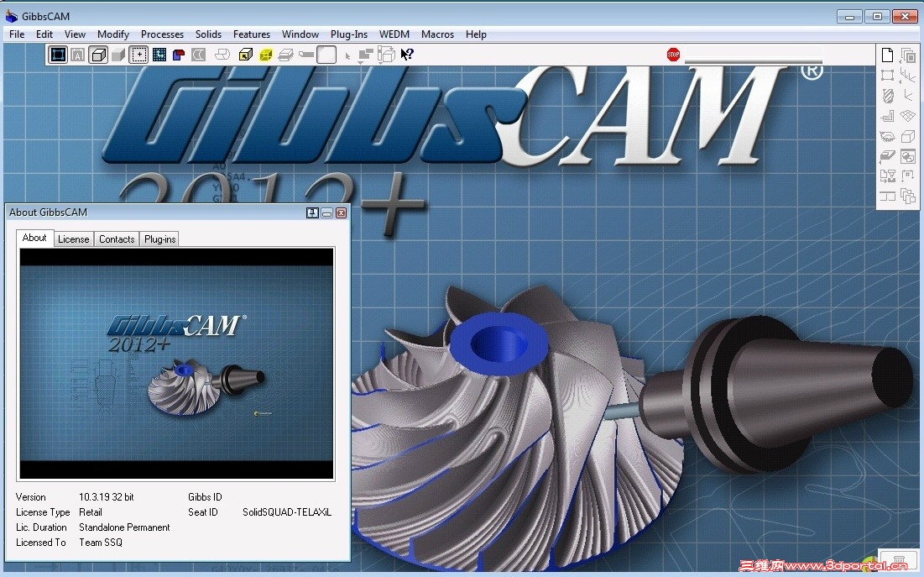Click the blank white square toolbar button

point(326,55)
